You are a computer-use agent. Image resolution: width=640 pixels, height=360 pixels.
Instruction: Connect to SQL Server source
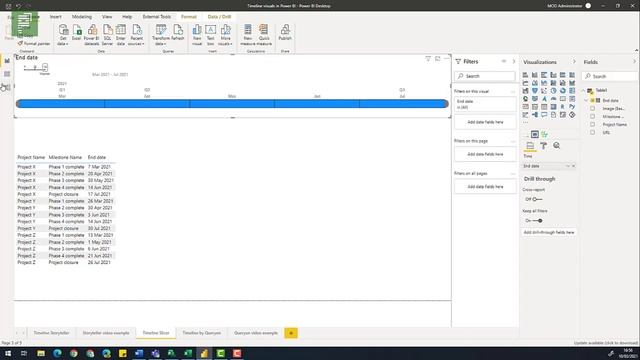click(x=107, y=35)
